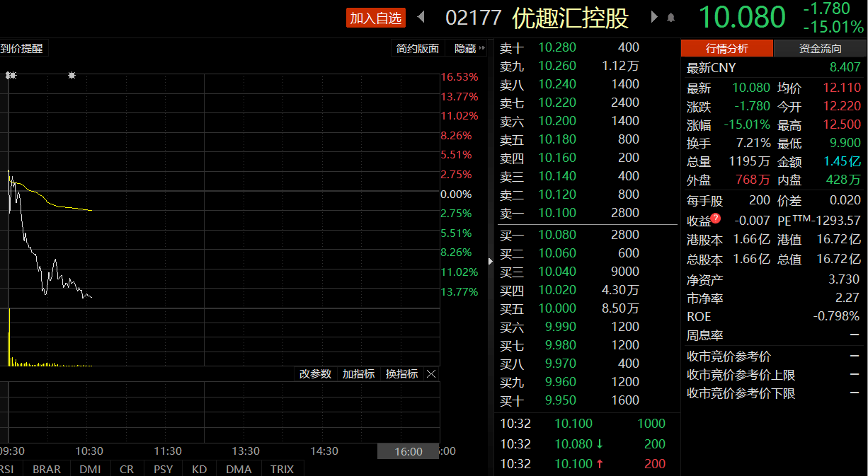
Task: Click the red question mark beside 收益
Action: click(716, 219)
